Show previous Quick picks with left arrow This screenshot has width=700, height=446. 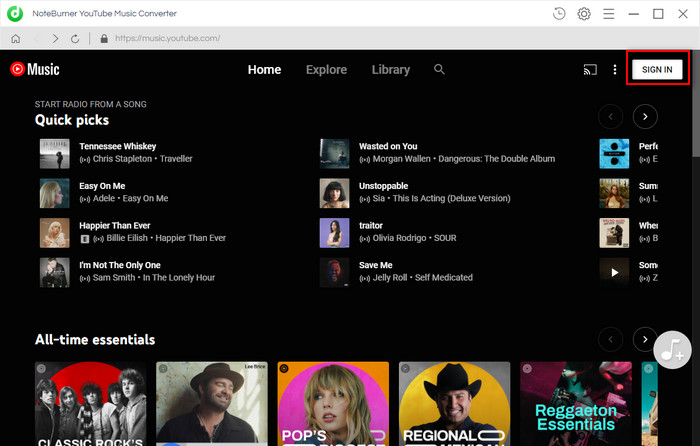point(610,117)
